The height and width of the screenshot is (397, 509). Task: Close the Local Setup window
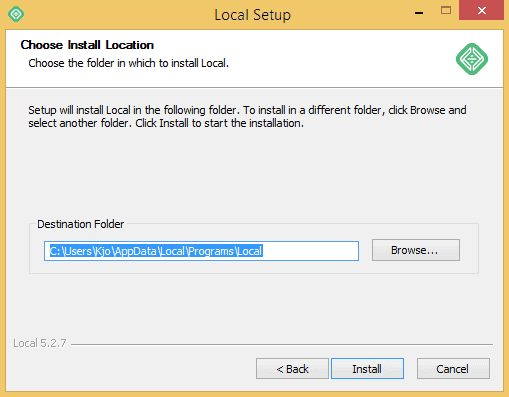click(481, 11)
